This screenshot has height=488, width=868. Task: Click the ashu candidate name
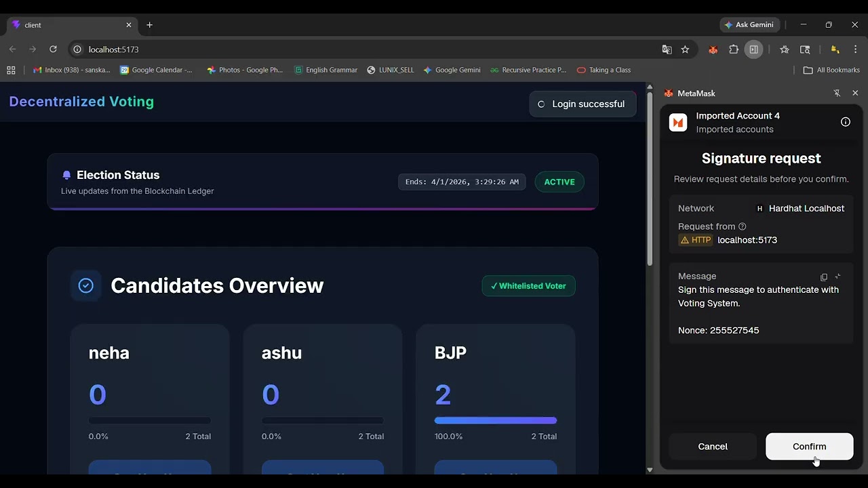(x=281, y=353)
